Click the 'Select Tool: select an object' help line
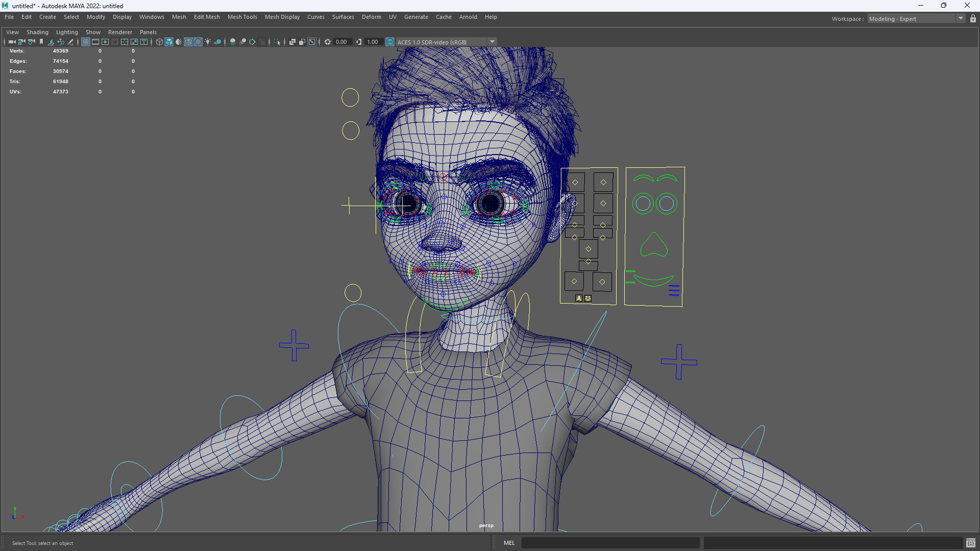 point(42,543)
